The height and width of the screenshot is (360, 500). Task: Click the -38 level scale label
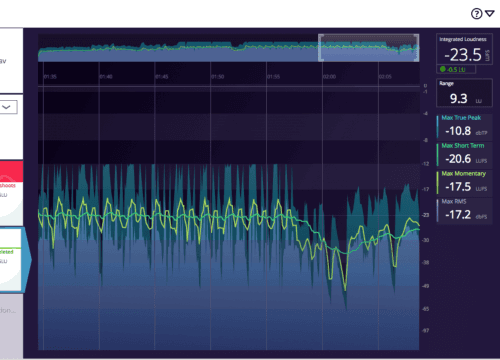[x=425, y=263]
